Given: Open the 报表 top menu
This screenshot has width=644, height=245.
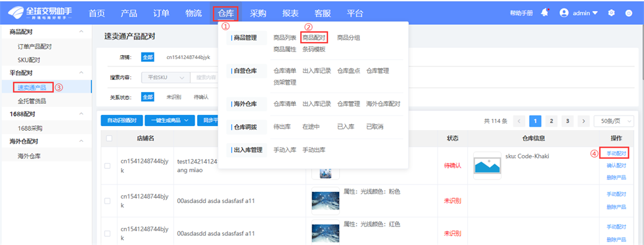Looking at the screenshot, I should tap(290, 13).
